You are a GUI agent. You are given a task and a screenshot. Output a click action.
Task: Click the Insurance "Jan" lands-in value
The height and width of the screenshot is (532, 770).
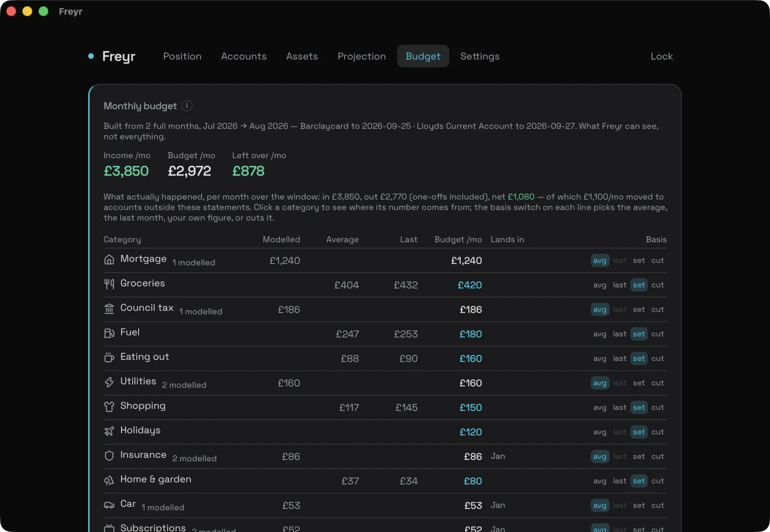(498, 456)
